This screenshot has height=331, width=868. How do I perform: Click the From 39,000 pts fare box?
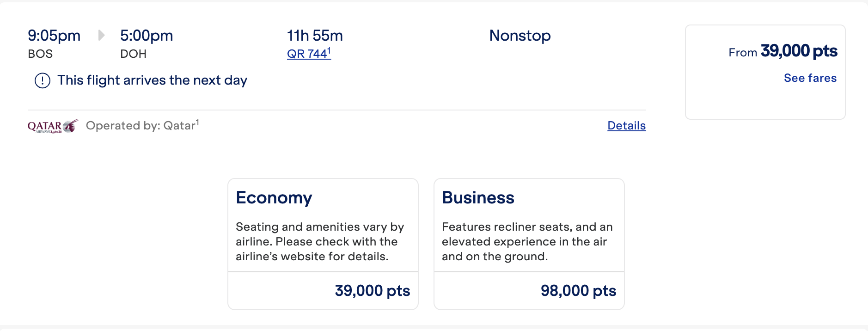click(765, 72)
